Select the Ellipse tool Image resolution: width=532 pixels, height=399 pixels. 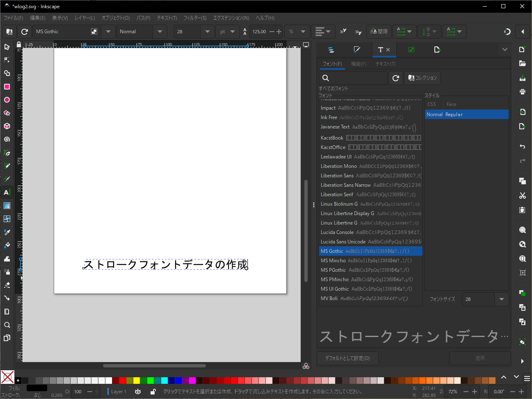[7, 100]
